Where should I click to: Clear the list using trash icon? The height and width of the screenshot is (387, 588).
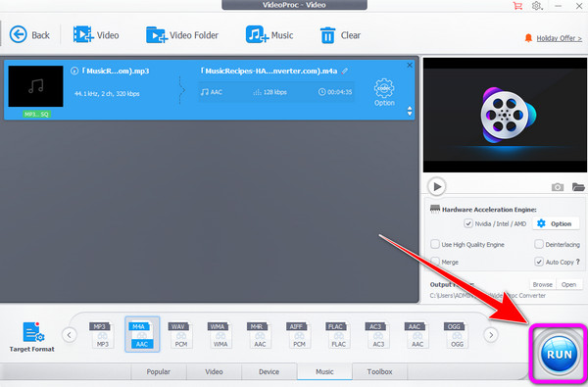(327, 35)
